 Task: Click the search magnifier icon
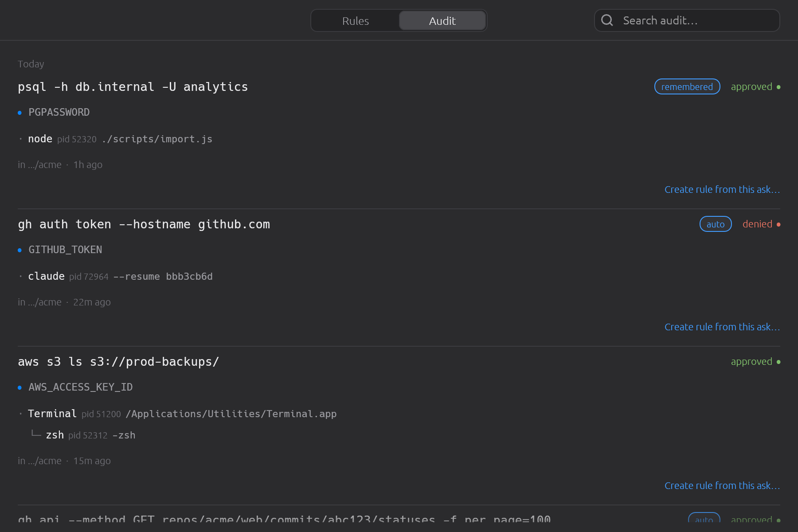pyautogui.click(x=607, y=20)
